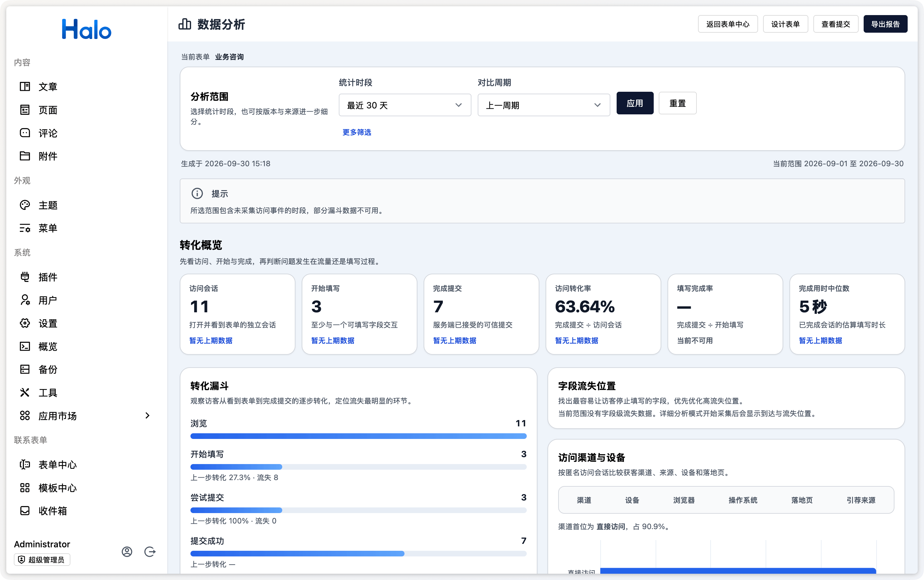Switch to the 渠道 tab
The image size is (924, 580).
(584, 500)
